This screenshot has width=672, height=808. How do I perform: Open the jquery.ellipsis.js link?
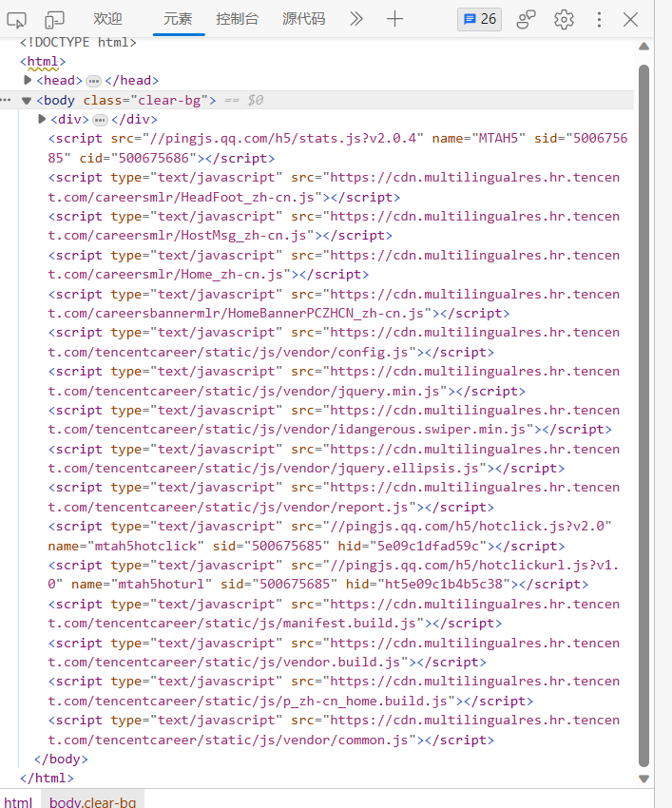click(x=334, y=458)
